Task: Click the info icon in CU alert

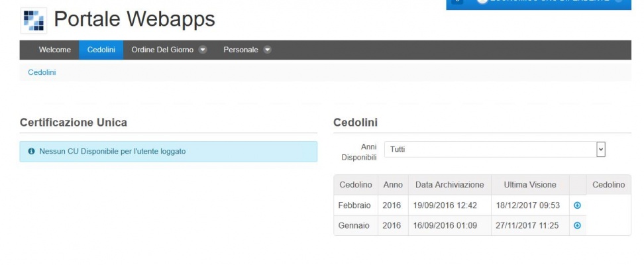Action: (x=31, y=151)
